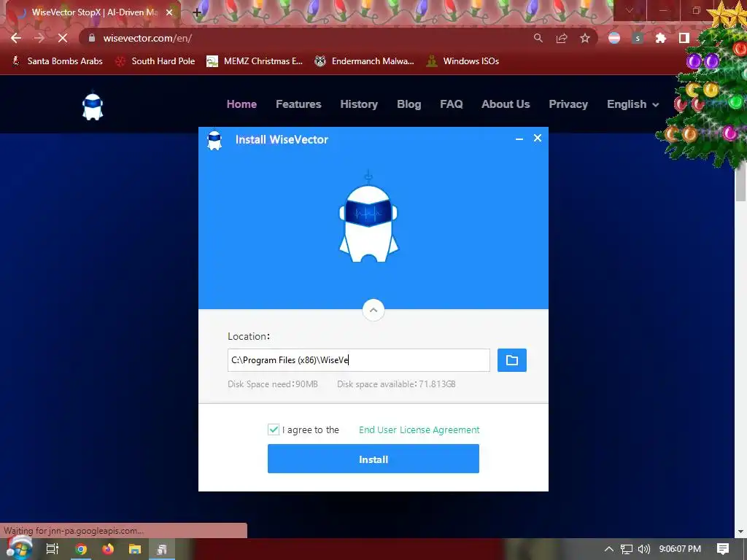Minimize the Install WiseVector dialog
The width and height of the screenshot is (747, 560).
[519, 139]
